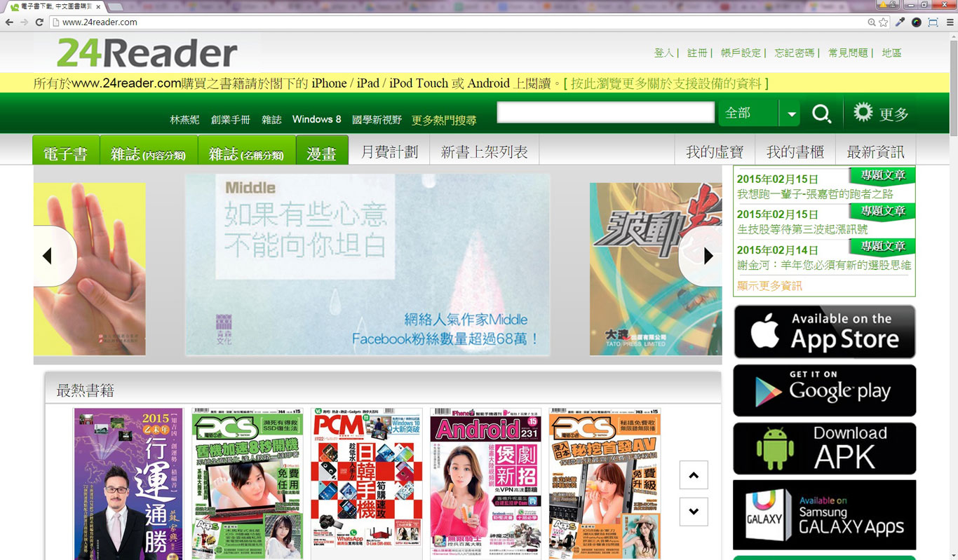The image size is (958, 560).
Task: Click the 忘記密碼 link
Action: click(x=795, y=53)
